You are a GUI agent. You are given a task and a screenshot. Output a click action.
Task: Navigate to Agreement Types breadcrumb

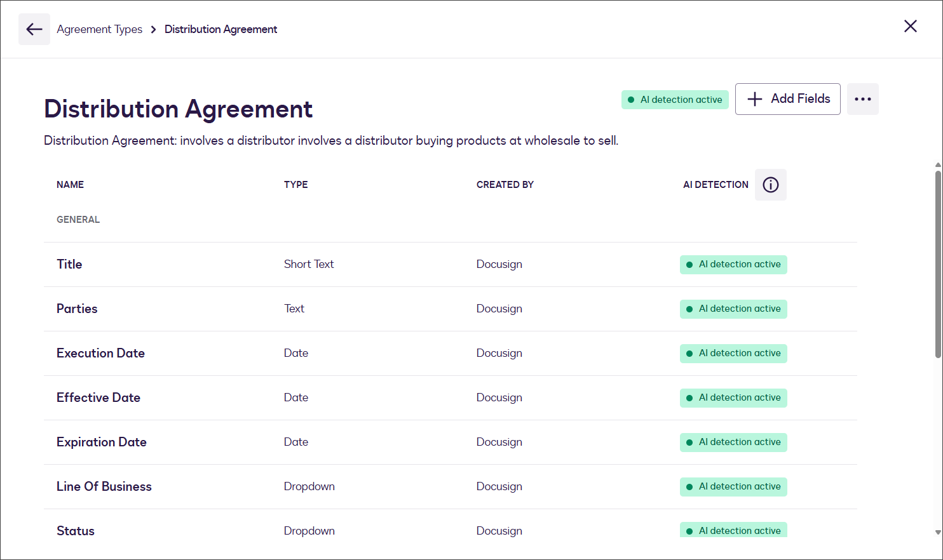[x=99, y=29]
